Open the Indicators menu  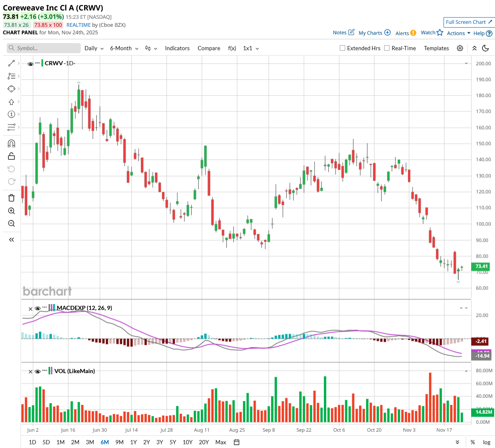[x=177, y=48]
